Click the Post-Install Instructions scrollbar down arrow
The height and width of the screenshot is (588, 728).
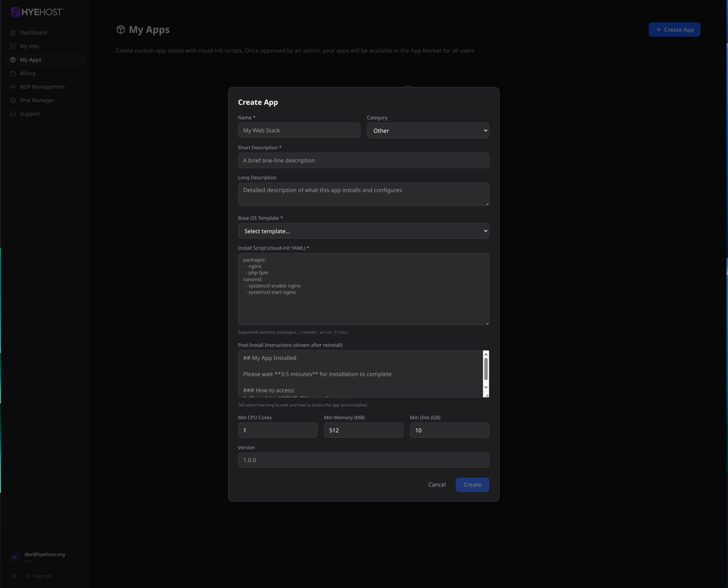click(486, 387)
